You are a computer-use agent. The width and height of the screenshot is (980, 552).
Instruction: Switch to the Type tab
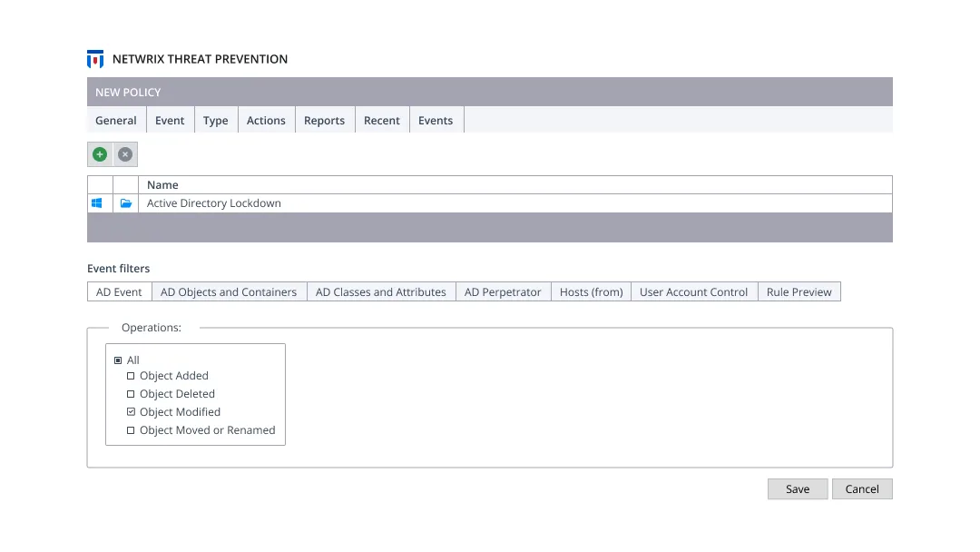coord(216,120)
